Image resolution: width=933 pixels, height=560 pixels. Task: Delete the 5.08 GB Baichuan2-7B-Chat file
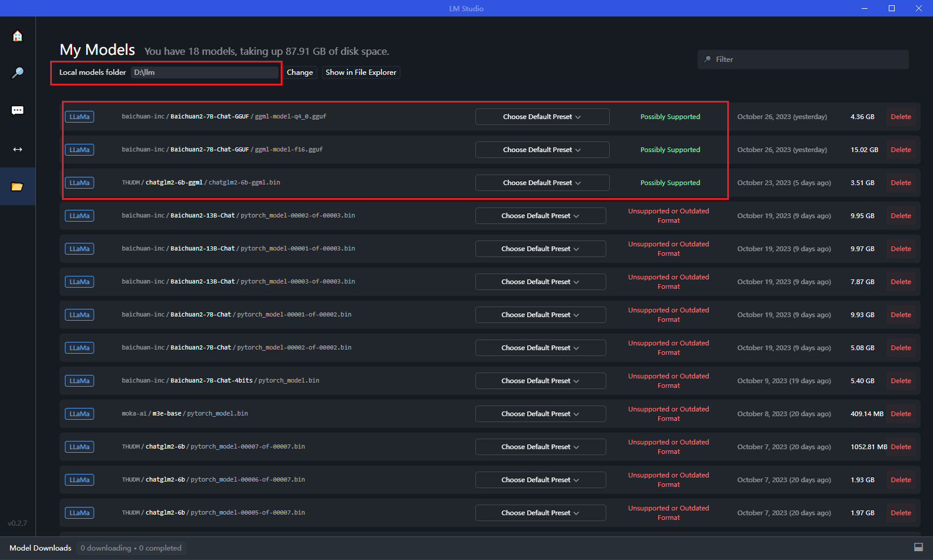click(901, 348)
